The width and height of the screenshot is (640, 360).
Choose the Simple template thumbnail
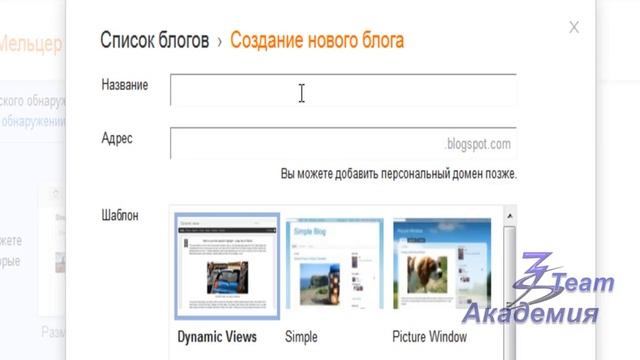pos(335,264)
